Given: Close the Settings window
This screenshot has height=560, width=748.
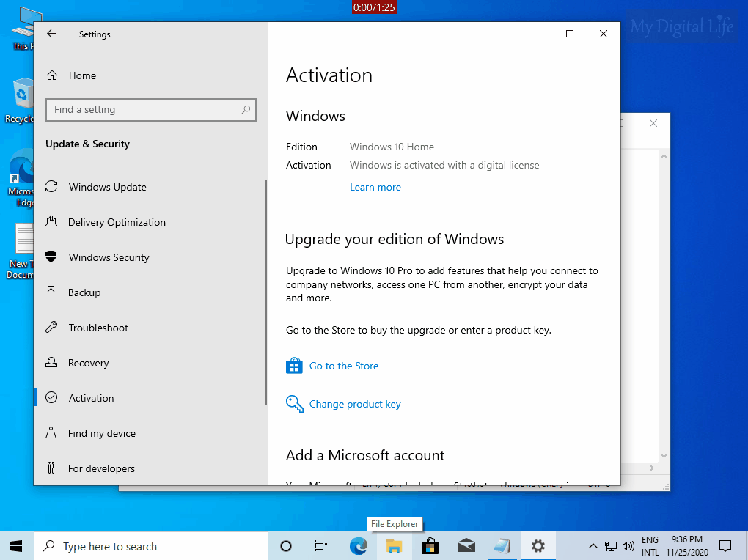Looking at the screenshot, I should pyautogui.click(x=604, y=34).
